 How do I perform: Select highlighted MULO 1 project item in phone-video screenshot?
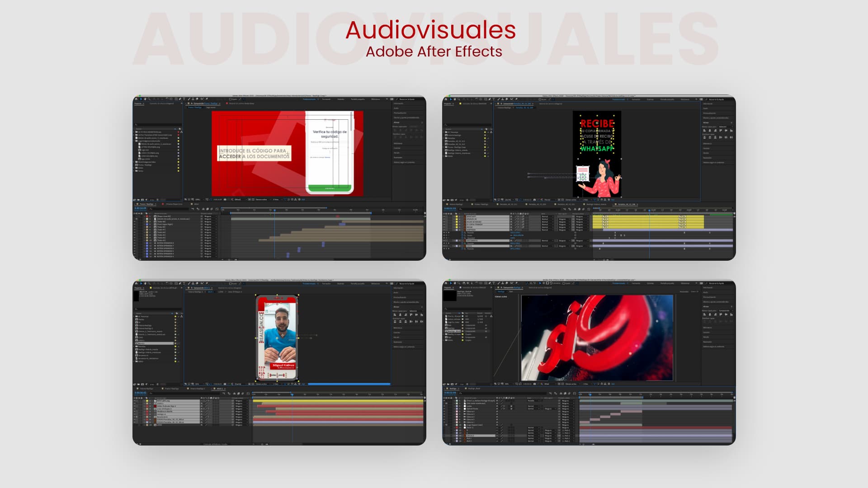pyautogui.click(x=154, y=343)
